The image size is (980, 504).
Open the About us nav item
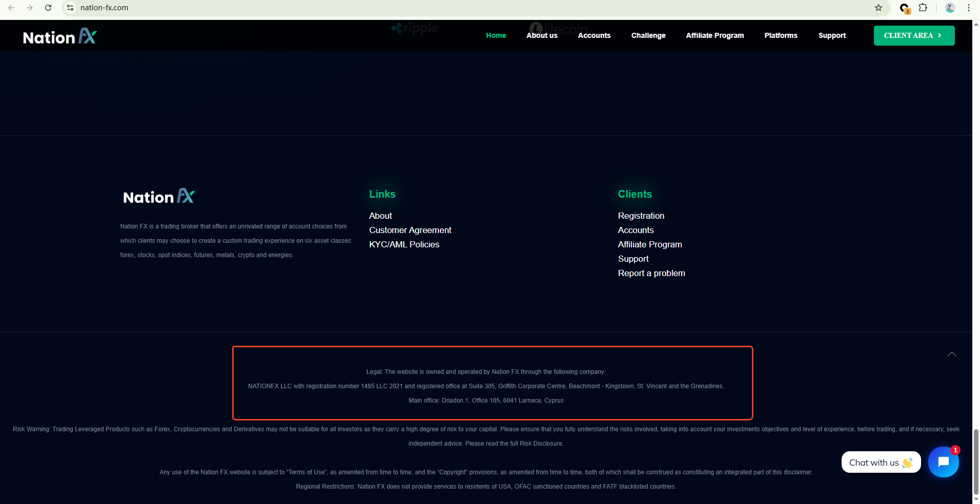(x=542, y=35)
